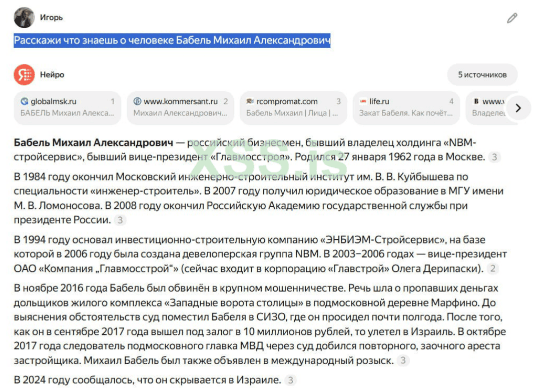Click the card subtitle 'Михаил Александрович...'

180,113
